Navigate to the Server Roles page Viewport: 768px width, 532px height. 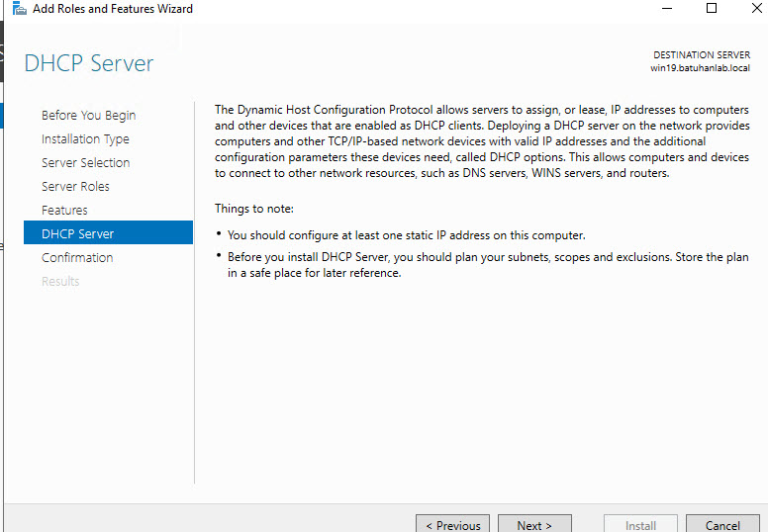75,187
